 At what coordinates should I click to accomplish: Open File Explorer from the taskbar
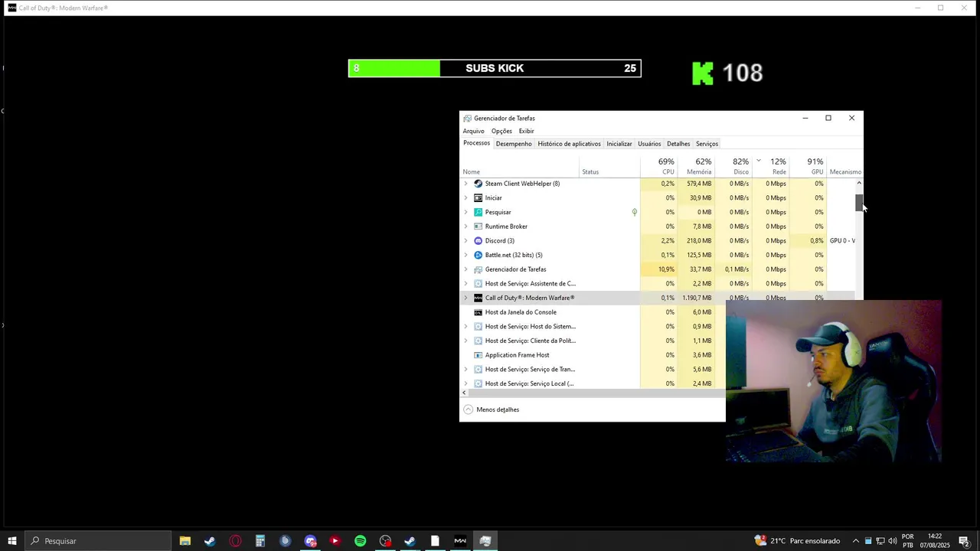coord(185,541)
